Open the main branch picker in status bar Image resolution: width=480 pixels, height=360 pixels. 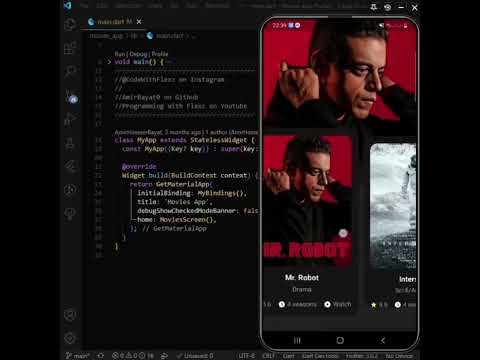[77, 356]
